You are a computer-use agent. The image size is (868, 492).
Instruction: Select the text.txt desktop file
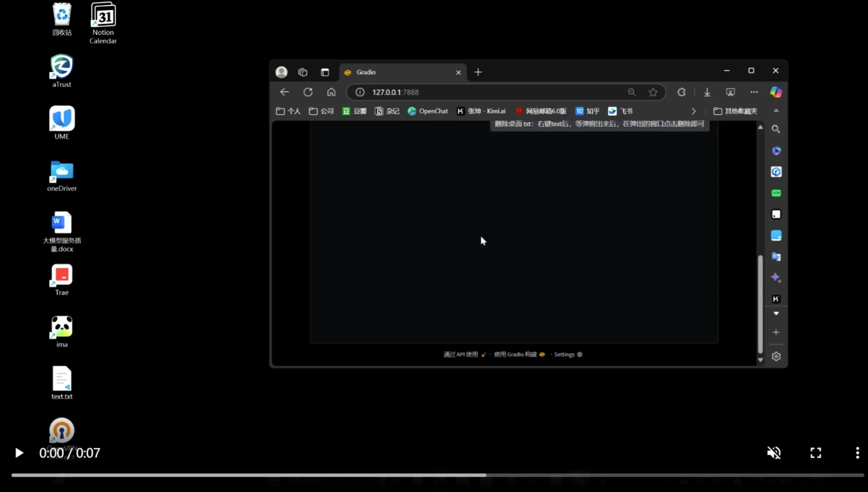[62, 383]
